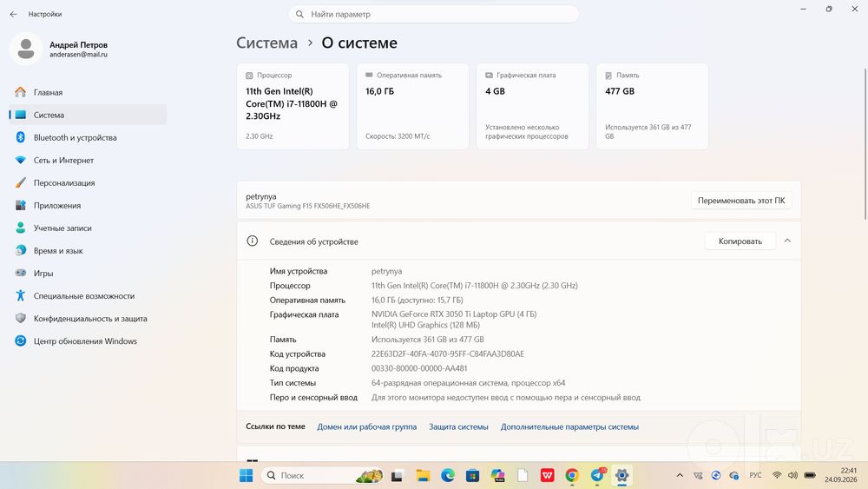Open the Windows Start menu
Viewport: 868px width, 489px height.
click(246, 475)
